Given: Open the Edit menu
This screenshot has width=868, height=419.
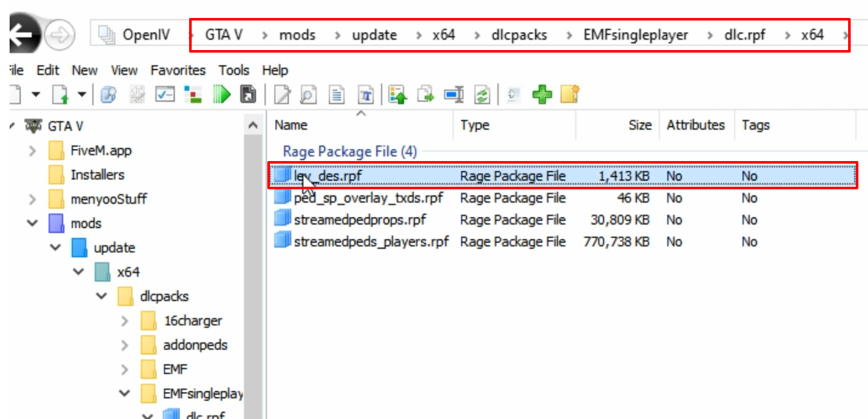Looking at the screenshot, I should point(48,70).
